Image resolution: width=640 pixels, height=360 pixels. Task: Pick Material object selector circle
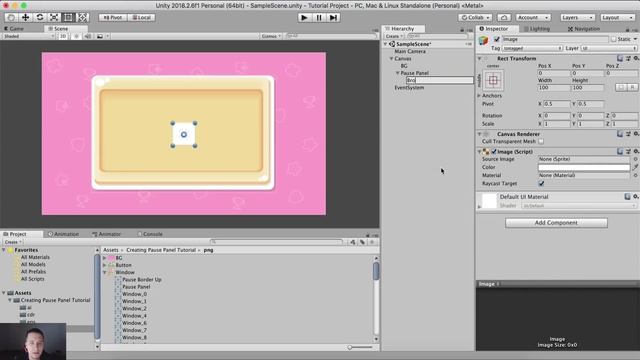(x=635, y=176)
